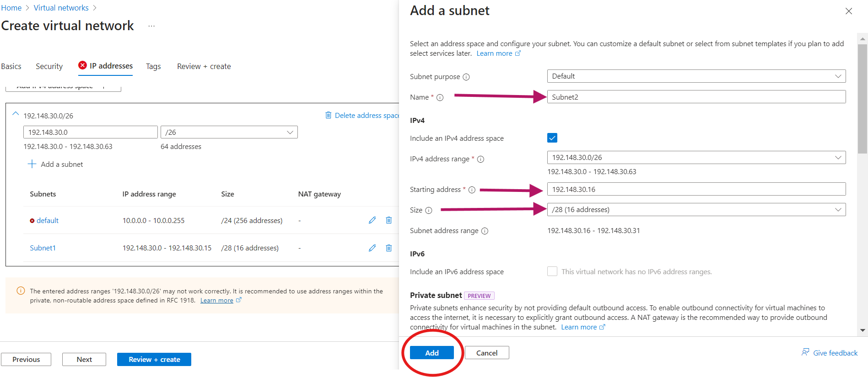Open the Tags tab
This screenshot has width=868, height=377.
click(153, 66)
